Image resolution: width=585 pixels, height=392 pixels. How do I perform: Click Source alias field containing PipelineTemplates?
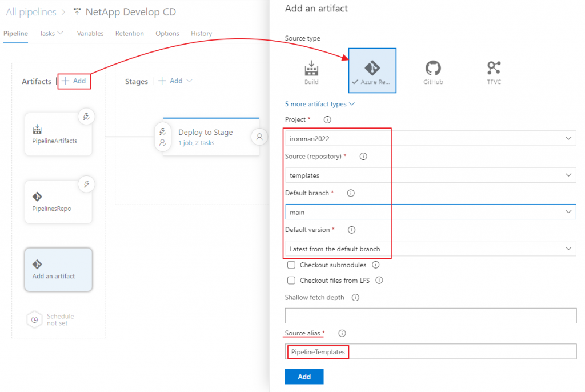click(431, 351)
